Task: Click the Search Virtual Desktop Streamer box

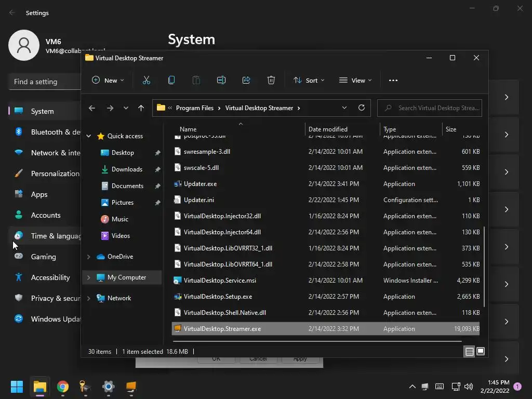Action: click(430, 108)
